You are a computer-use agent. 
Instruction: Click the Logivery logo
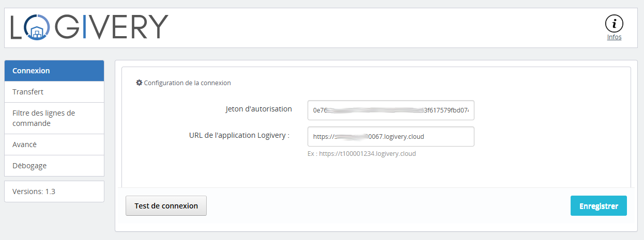89,27
